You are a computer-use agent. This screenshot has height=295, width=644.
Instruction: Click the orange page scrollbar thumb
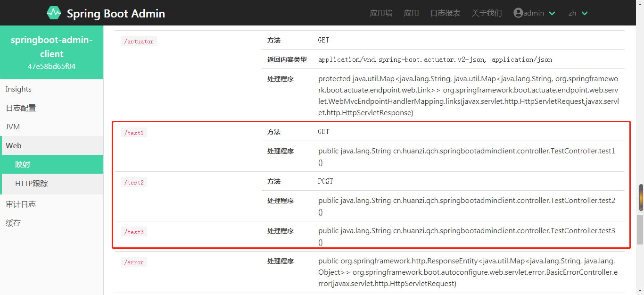641,198
